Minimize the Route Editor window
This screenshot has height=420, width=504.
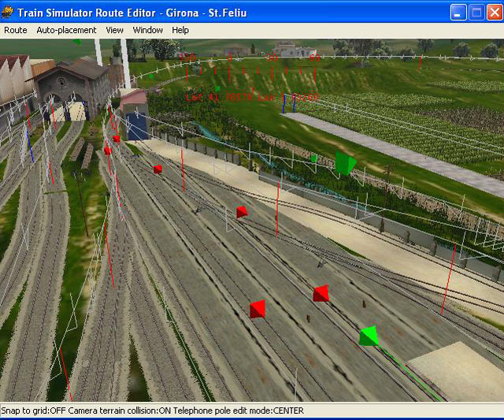(x=458, y=12)
